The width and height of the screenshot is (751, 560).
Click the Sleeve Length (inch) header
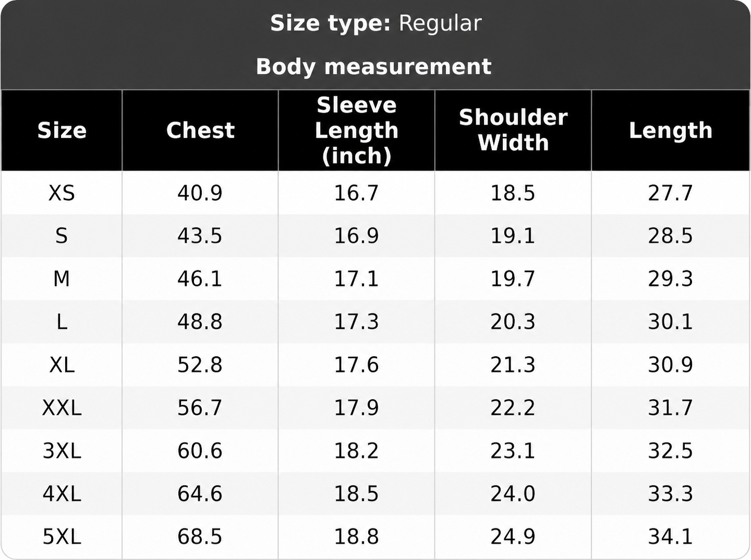click(356, 130)
